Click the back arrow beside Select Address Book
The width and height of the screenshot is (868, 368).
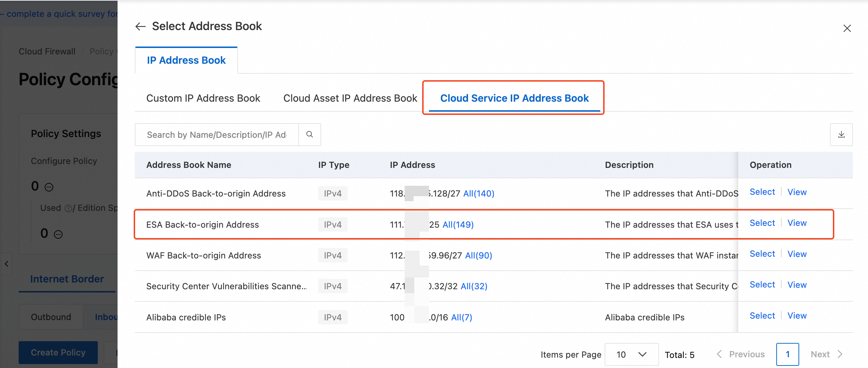[140, 26]
